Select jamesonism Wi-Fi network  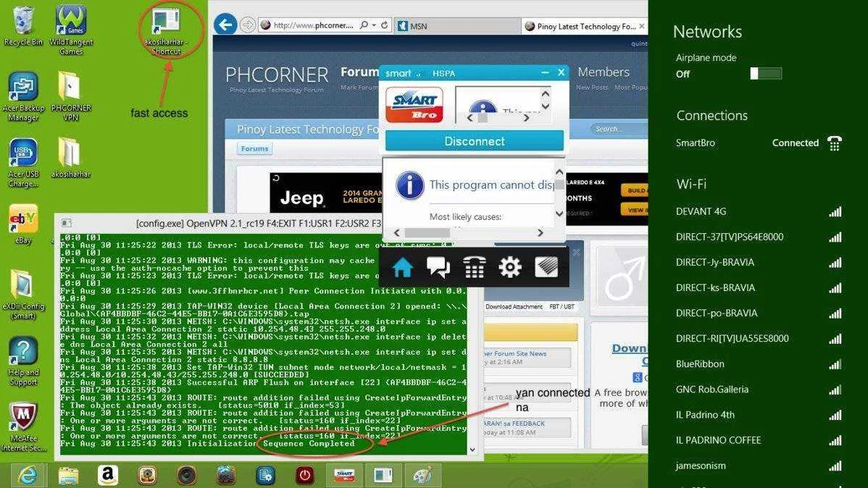click(x=759, y=466)
